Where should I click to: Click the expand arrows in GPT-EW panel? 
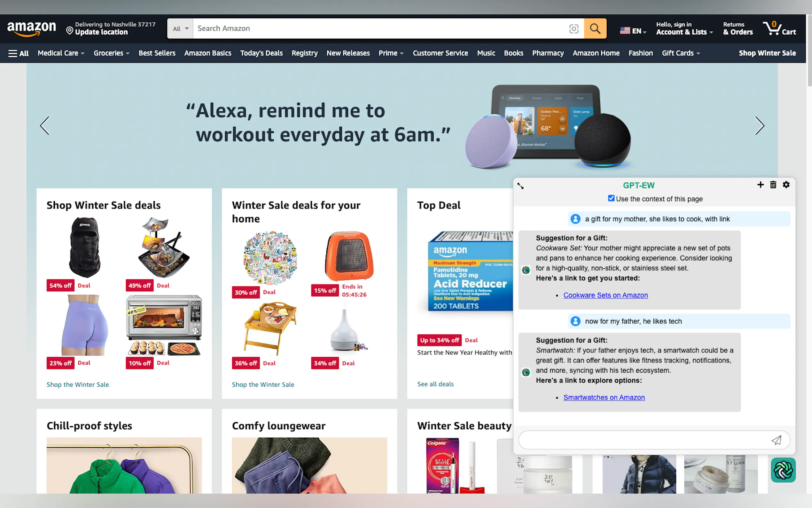pos(520,186)
